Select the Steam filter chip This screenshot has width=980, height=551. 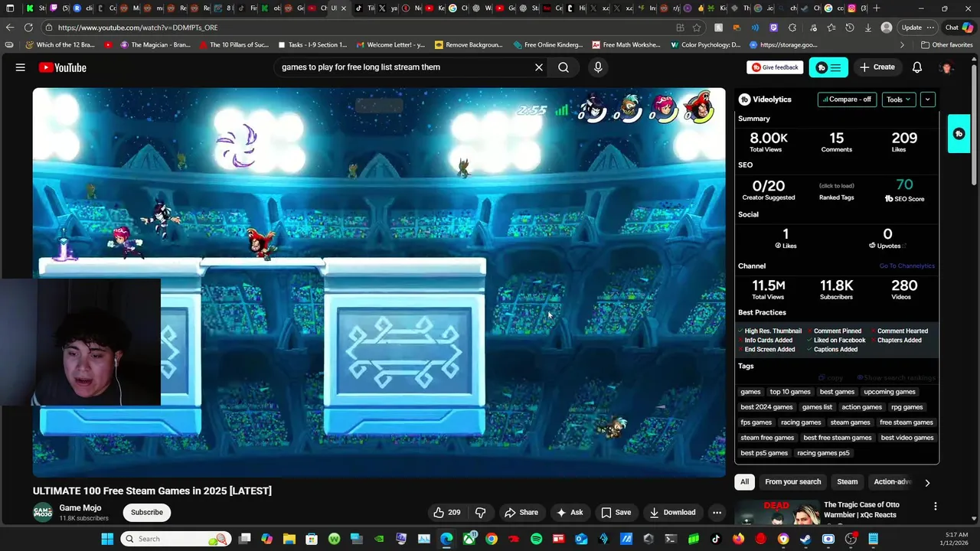[847, 482]
